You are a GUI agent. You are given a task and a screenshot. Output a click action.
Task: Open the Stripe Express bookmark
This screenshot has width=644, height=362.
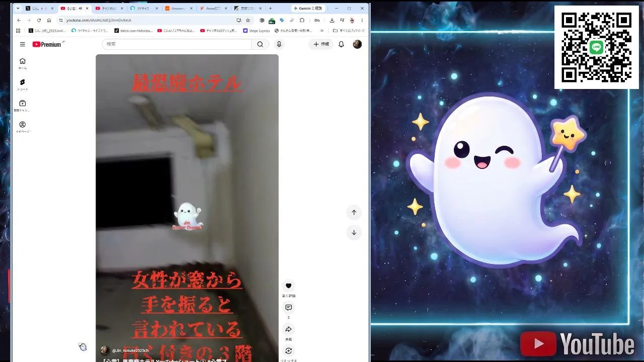coord(257,31)
